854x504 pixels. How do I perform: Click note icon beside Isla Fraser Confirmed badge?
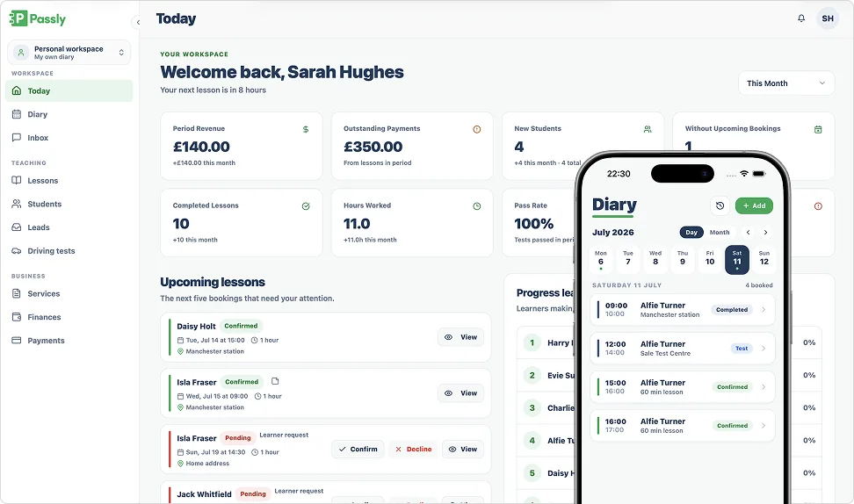pos(275,382)
